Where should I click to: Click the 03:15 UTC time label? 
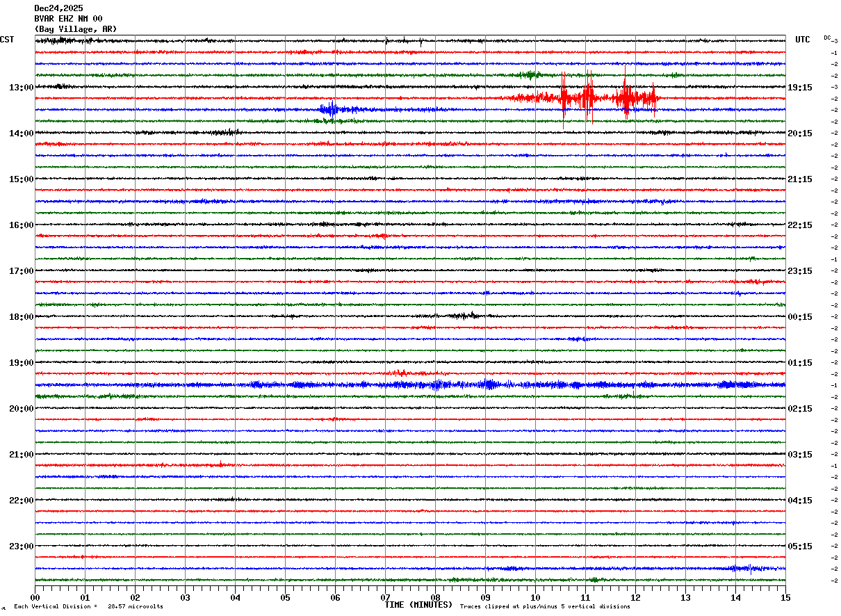[800, 455]
